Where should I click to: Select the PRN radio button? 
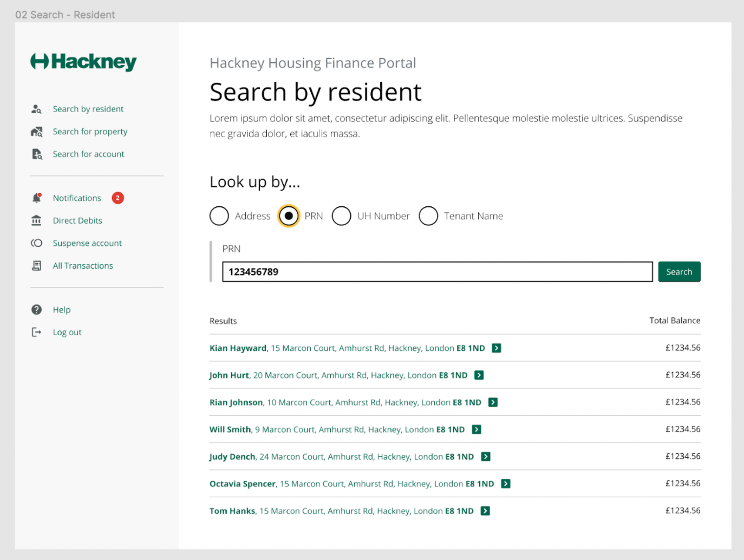[x=289, y=216]
